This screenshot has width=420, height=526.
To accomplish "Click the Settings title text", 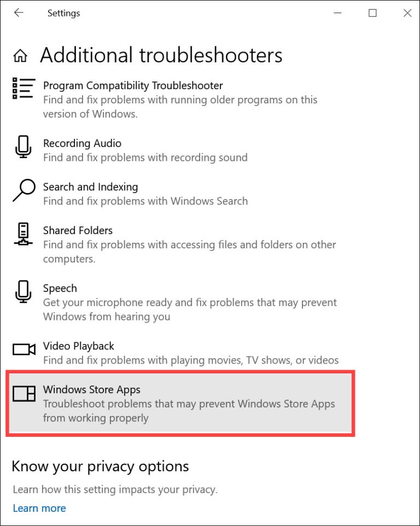I will [x=63, y=13].
